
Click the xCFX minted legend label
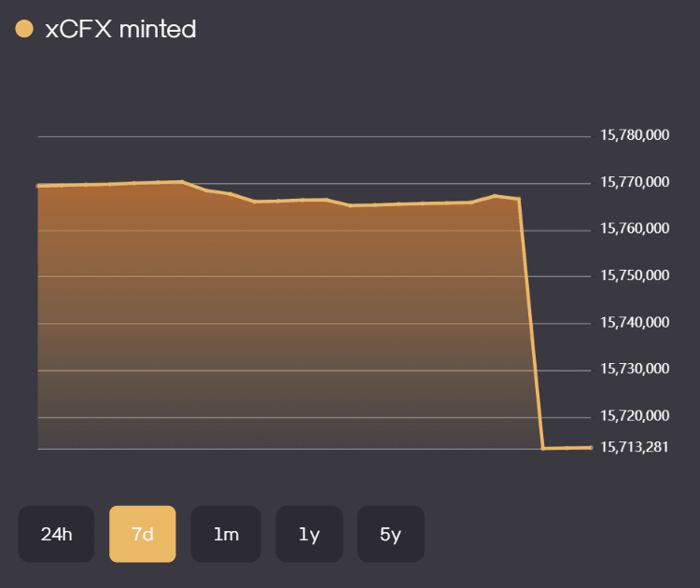pyautogui.click(x=120, y=29)
